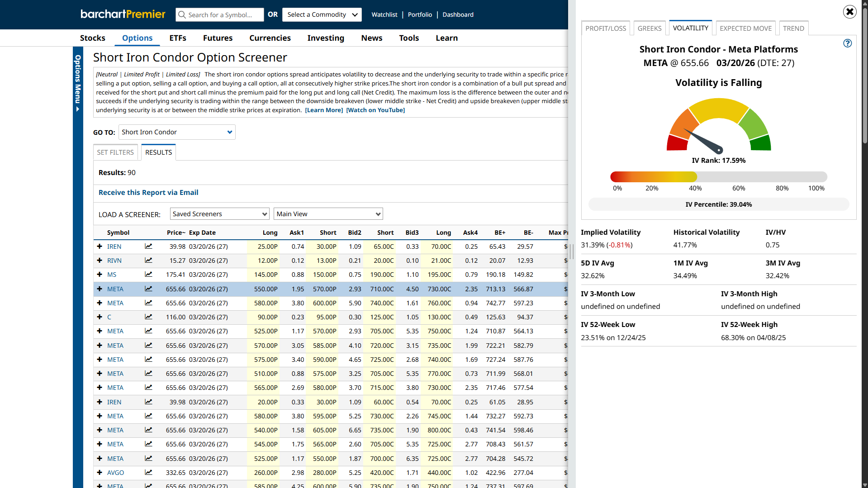Click the search magnifier icon
The width and height of the screenshot is (868, 488).
pos(182,15)
